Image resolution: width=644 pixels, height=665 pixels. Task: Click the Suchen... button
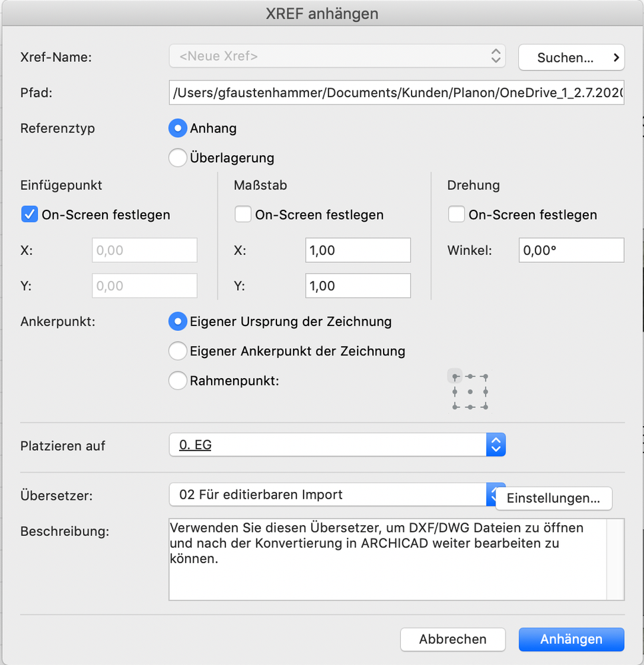tap(571, 58)
